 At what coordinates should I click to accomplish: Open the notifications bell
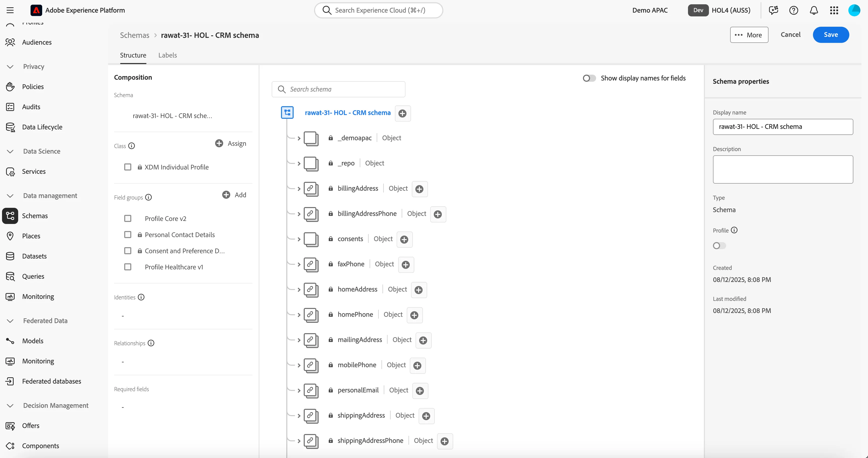(814, 10)
